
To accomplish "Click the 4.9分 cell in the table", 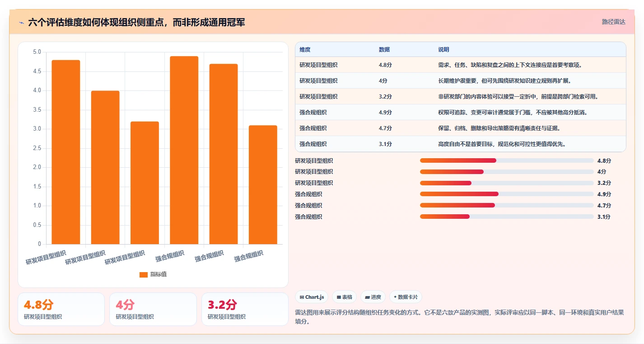I will (385, 113).
